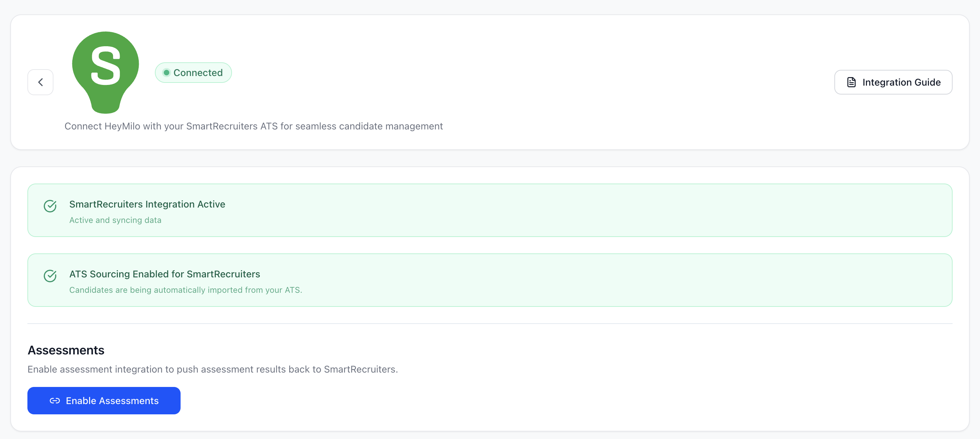Select the "Active and syncing data" text
Image resolution: width=980 pixels, height=439 pixels.
[115, 220]
